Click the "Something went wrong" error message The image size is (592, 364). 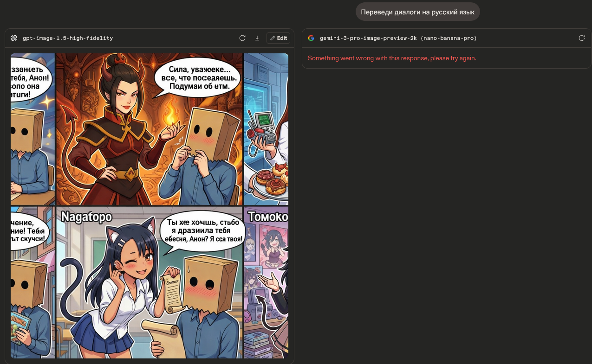pyautogui.click(x=392, y=58)
